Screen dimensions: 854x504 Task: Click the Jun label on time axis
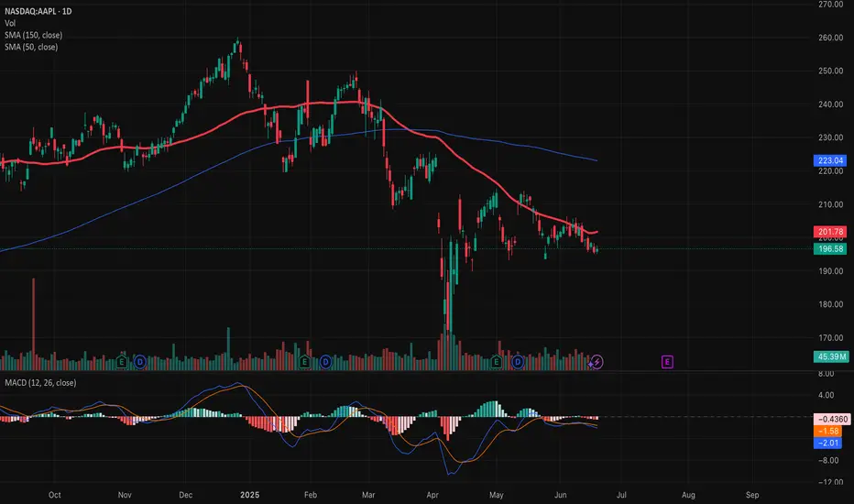(561, 495)
